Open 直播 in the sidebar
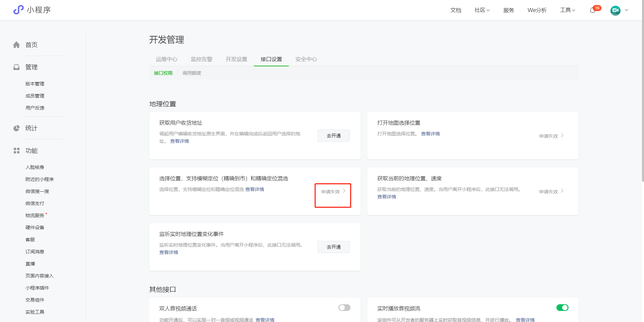644x322 pixels. (30, 264)
